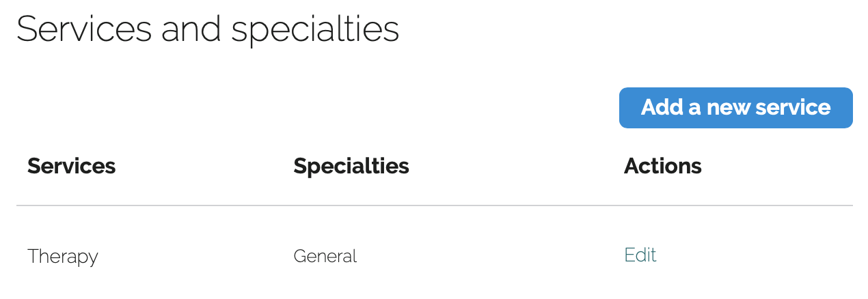Click the bold Services table heading
868x299 pixels.
click(x=71, y=166)
